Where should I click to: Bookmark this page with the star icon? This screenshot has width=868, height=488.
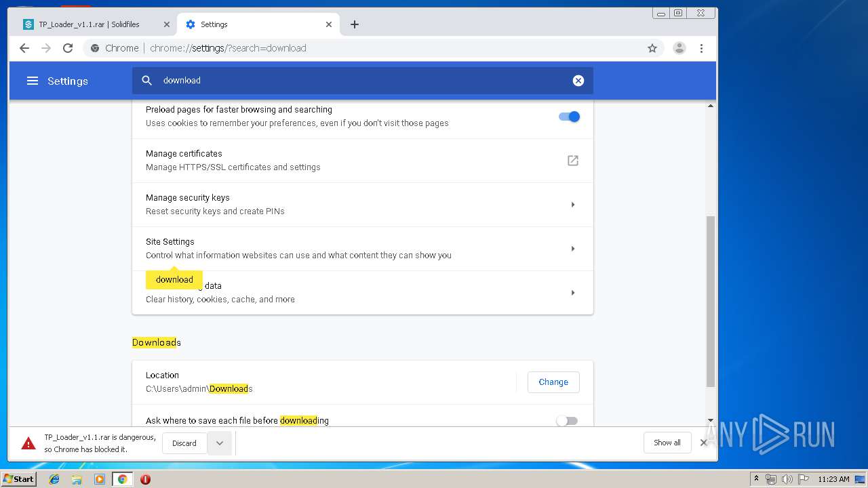[x=652, y=48]
